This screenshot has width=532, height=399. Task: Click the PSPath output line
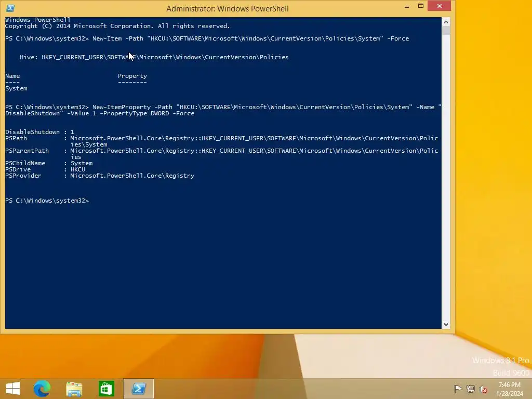point(221,141)
